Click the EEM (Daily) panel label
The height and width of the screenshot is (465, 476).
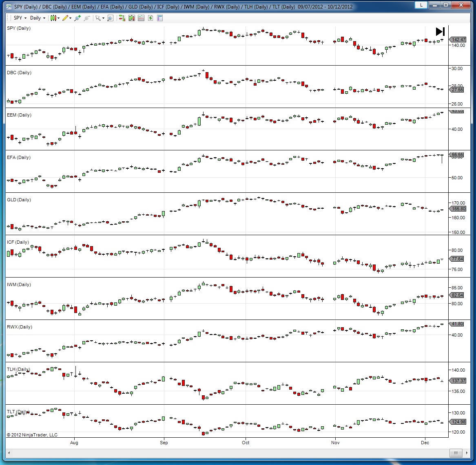tap(19, 115)
